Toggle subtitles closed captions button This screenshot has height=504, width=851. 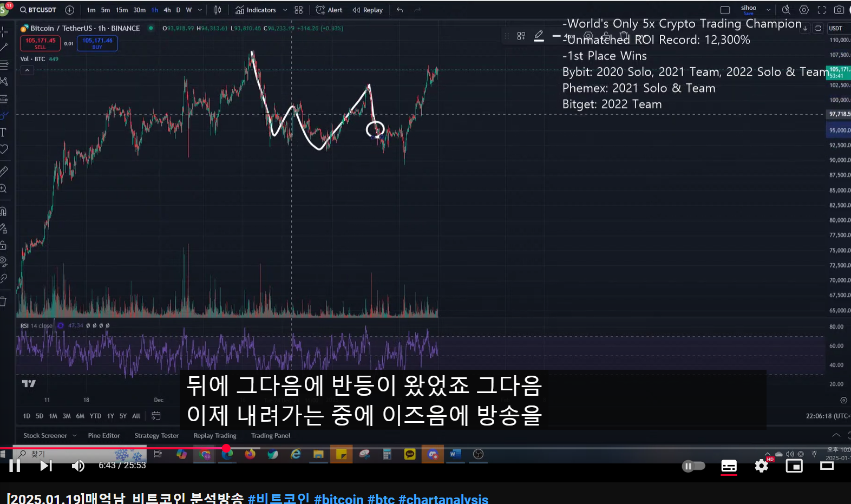(729, 466)
